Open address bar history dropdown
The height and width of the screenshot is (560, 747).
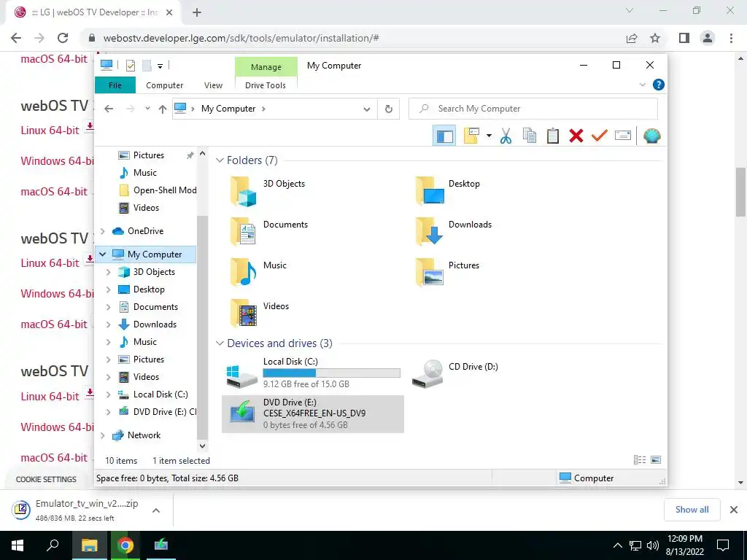[x=367, y=109]
